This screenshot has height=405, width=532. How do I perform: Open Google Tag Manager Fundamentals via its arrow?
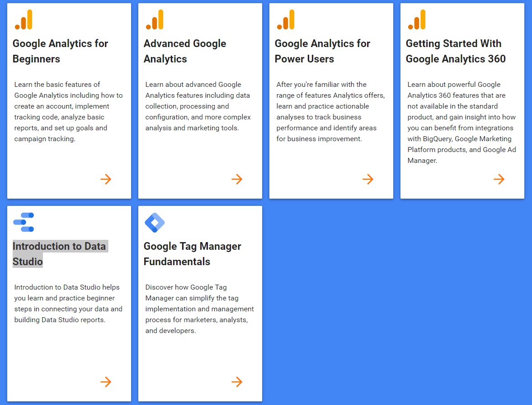237,382
